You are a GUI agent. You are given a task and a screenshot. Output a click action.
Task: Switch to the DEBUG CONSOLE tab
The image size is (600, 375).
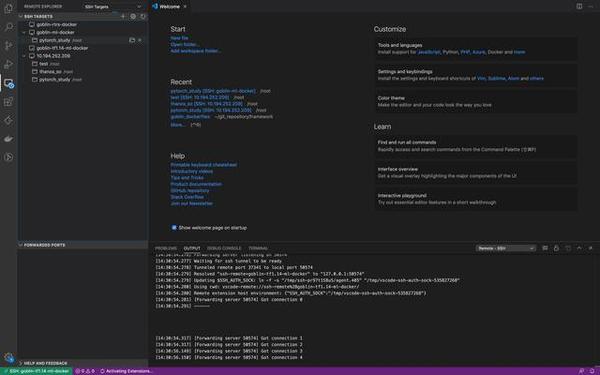point(224,248)
